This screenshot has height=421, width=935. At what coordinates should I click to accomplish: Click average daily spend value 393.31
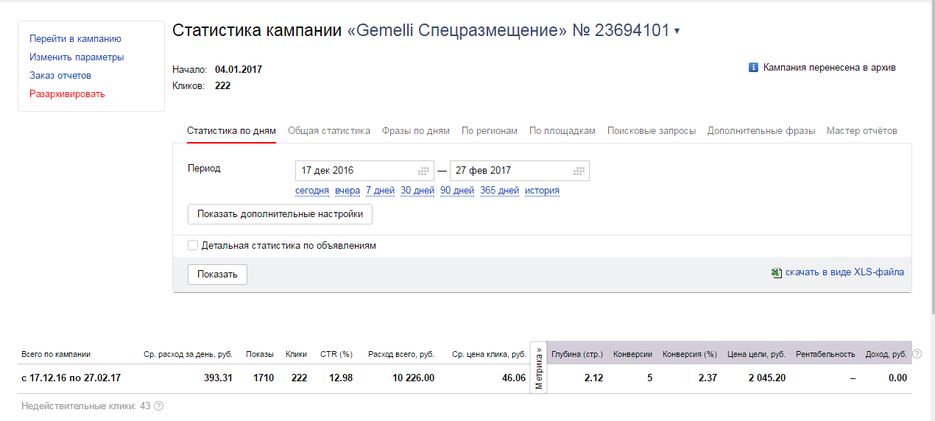pyautogui.click(x=217, y=378)
